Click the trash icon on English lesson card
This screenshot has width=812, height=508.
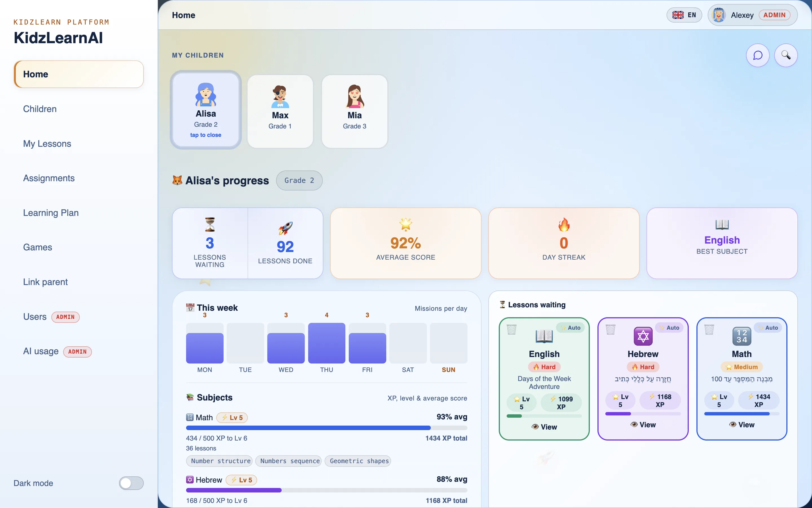[x=511, y=330]
